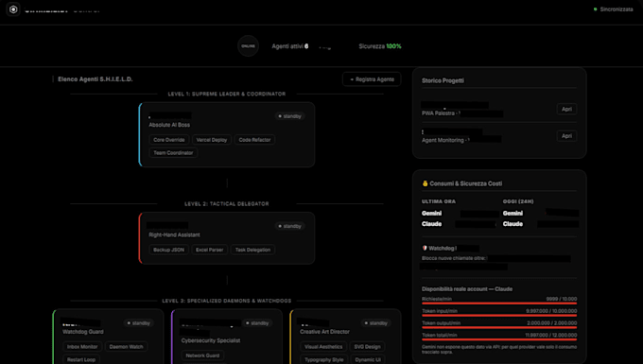Click Claude under OGGI (24H)
This screenshot has height=364, width=643.
(513, 224)
